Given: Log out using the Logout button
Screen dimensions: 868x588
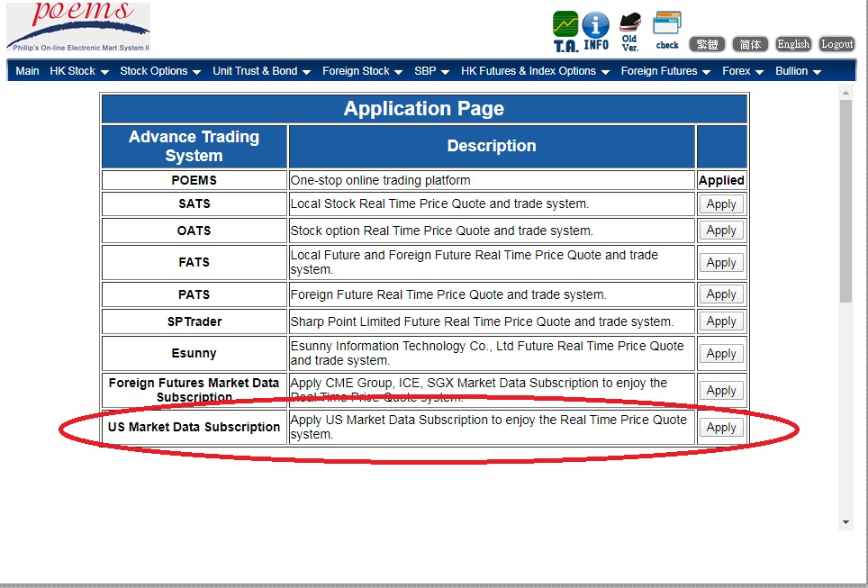Looking at the screenshot, I should [x=836, y=44].
